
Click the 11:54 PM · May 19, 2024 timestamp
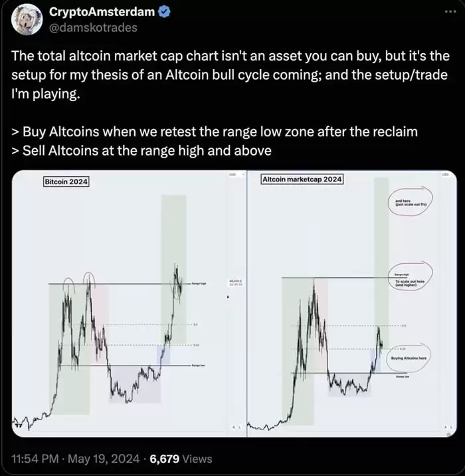click(76, 459)
